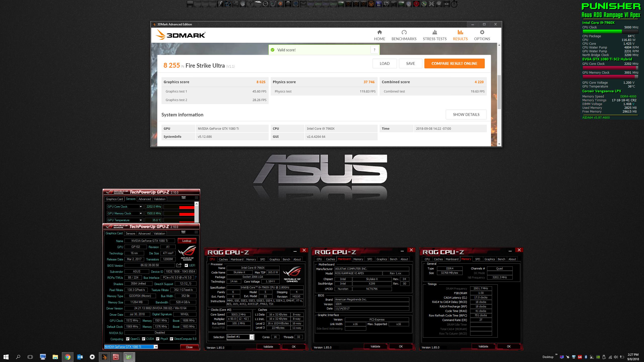This screenshot has height=362, width=644.
Task: Open Validation tab in GPU-Z Sensors window
Action: (159, 199)
